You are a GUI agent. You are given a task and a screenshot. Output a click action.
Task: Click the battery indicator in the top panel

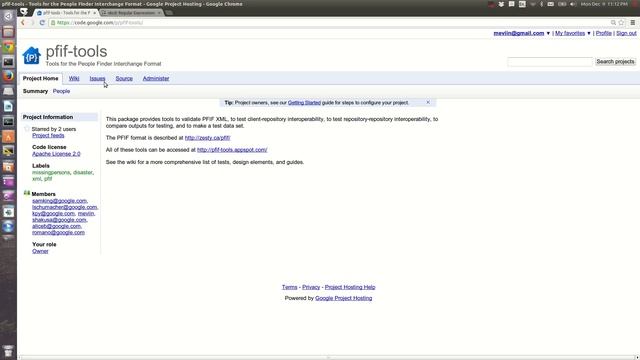pyautogui.click(x=562, y=4)
